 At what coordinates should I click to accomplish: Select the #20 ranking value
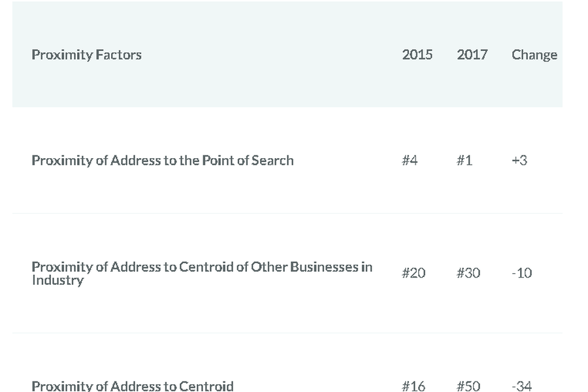coord(414,273)
